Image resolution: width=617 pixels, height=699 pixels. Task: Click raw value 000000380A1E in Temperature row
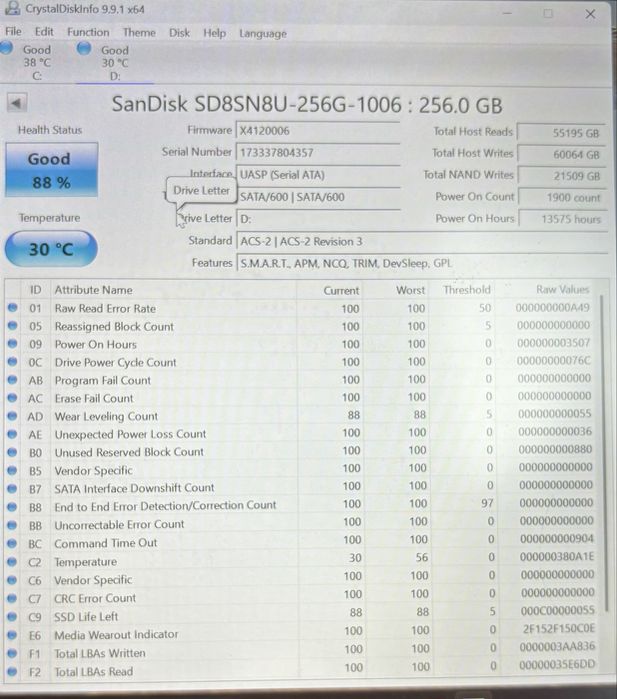coord(556,556)
